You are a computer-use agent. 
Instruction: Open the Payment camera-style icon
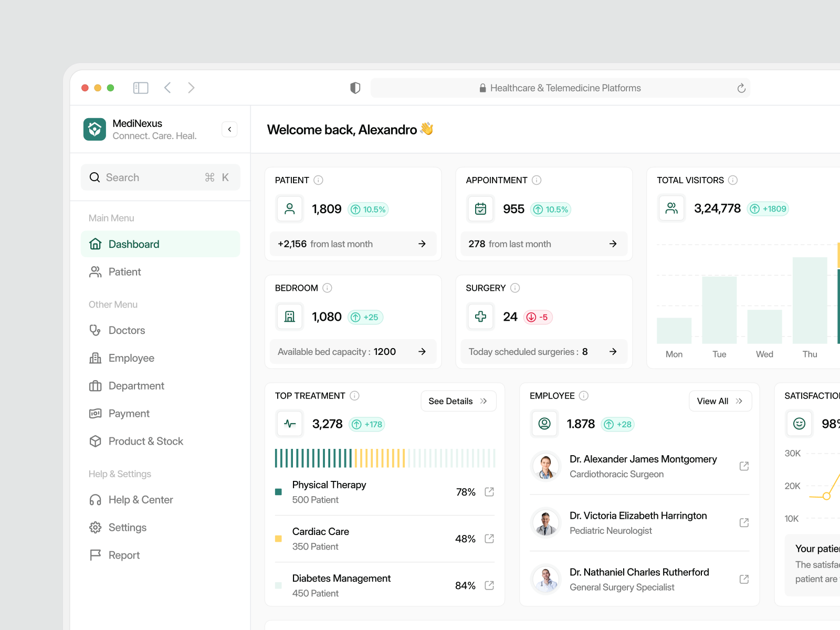tap(95, 413)
